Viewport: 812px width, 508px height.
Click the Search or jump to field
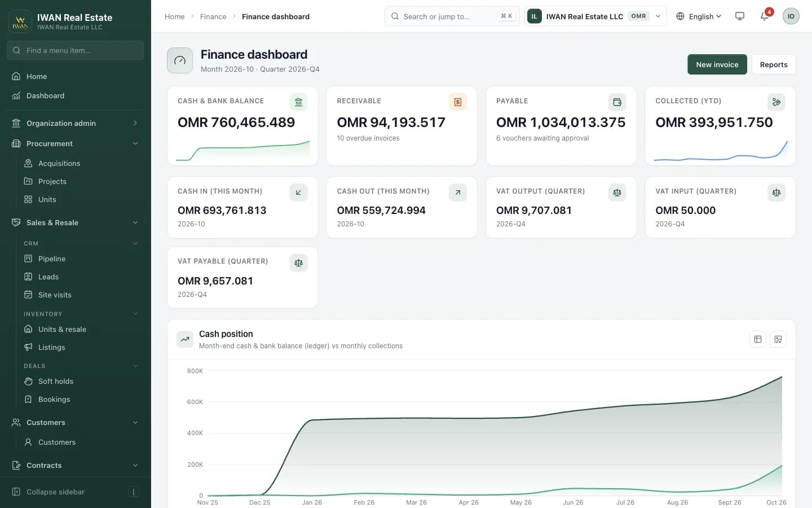(x=452, y=16)
